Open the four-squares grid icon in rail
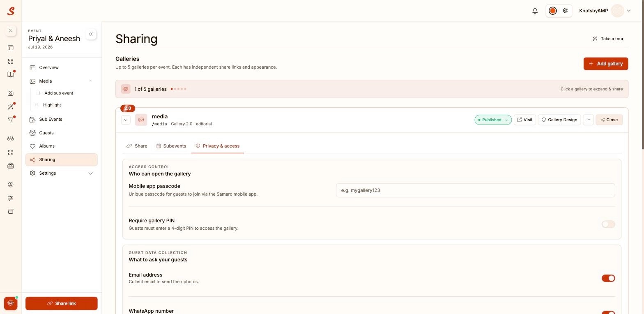Image resolution: width=644 pixels, height=314 pixels. pyautogui.click(x=11, y=61)
